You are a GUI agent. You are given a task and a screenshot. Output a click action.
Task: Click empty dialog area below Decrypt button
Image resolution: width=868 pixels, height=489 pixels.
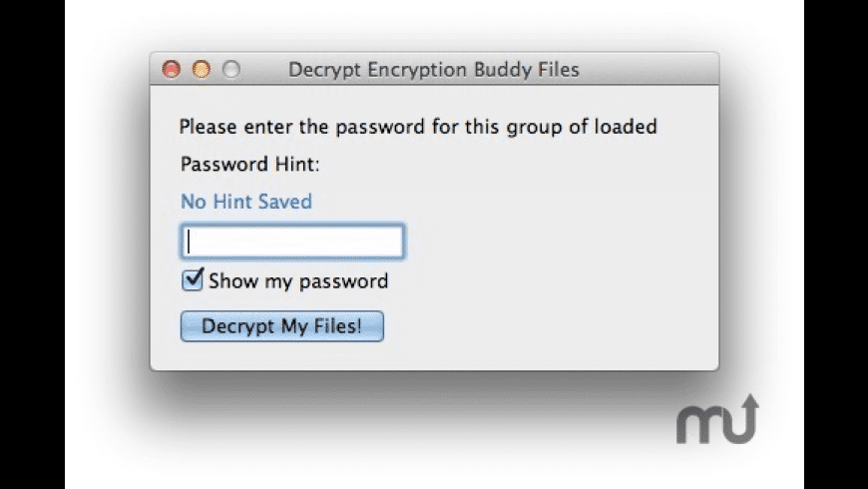(434, 355)
